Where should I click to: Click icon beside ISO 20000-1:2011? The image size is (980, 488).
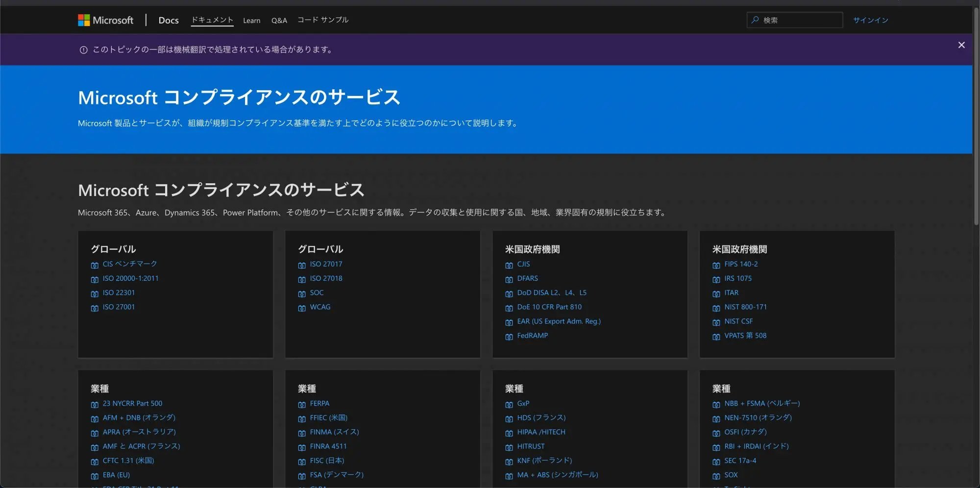pyautogui.click(x=95, y=279)
